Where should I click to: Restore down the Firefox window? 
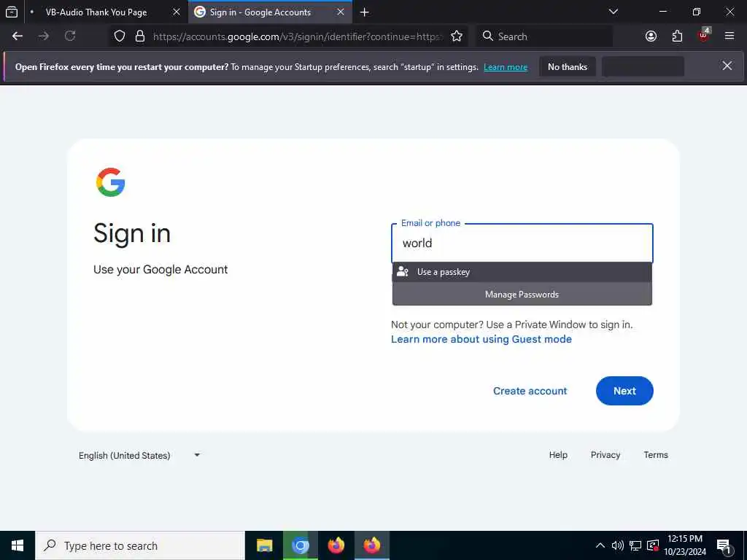point(697,12)
